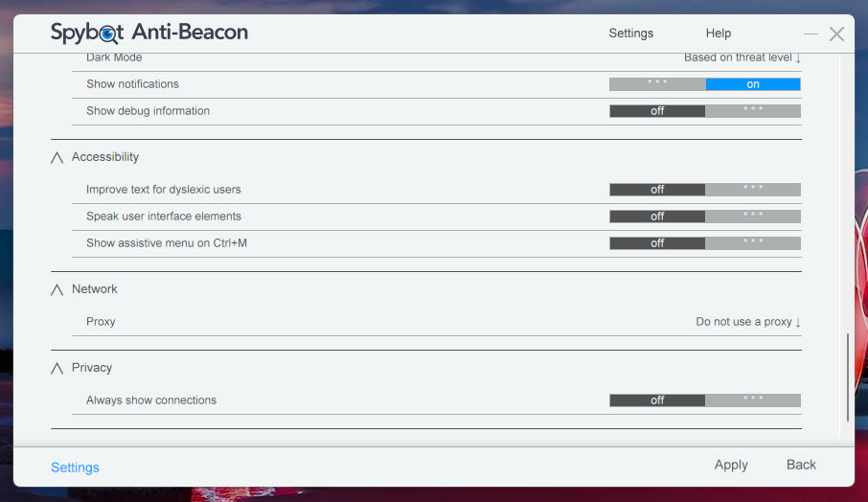Collapse the Network section
868x502 pixels.
[57, 289]
